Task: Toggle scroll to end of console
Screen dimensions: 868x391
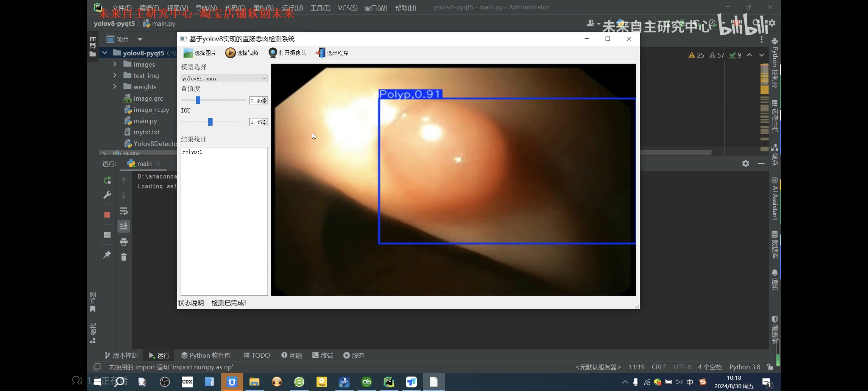Action: [124, 226]
